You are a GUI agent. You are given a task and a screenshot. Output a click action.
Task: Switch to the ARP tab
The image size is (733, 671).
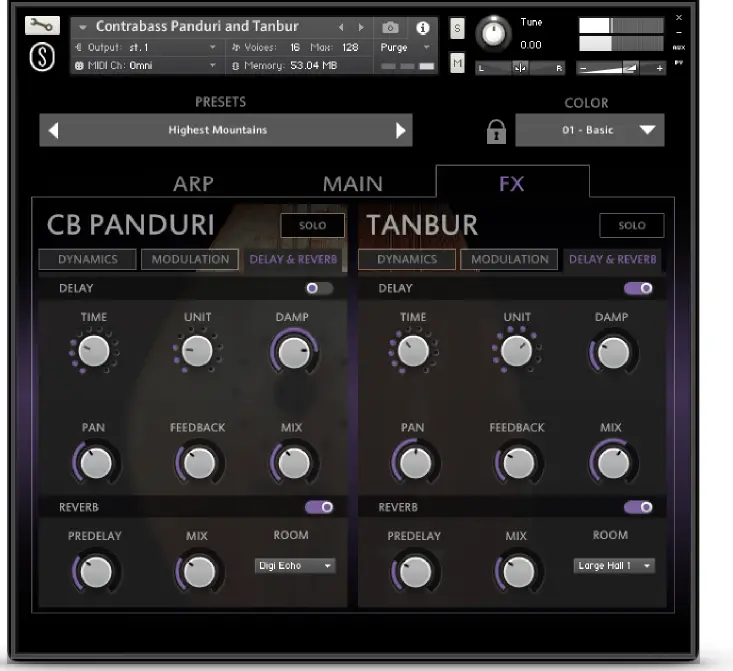coord(194,184)
